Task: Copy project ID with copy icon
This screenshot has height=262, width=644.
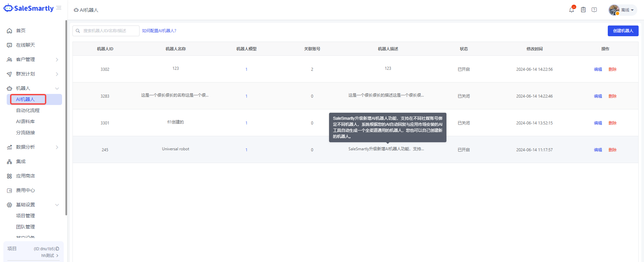Action: click(x=57, y=249)
